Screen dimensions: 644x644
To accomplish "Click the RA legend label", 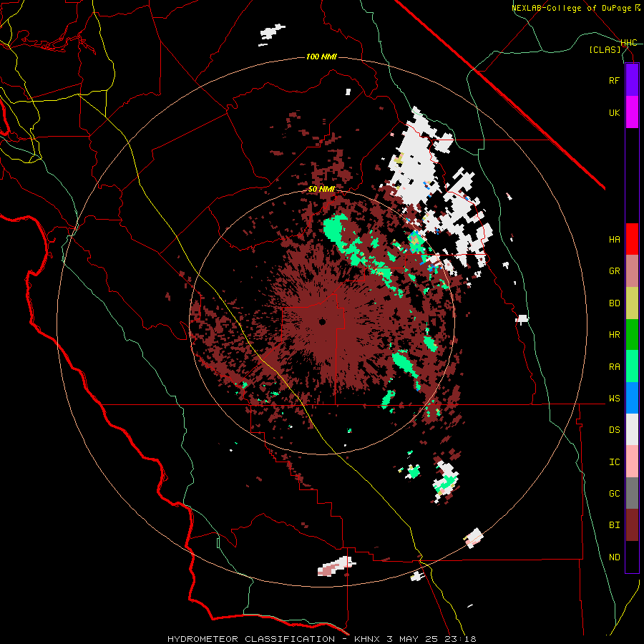I will (614, 367).
